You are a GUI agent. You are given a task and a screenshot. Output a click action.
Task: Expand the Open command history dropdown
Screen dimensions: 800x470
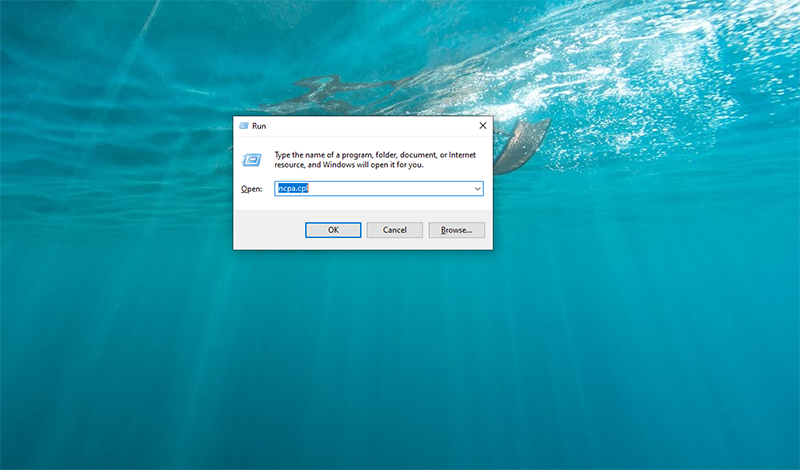(478, 189)
